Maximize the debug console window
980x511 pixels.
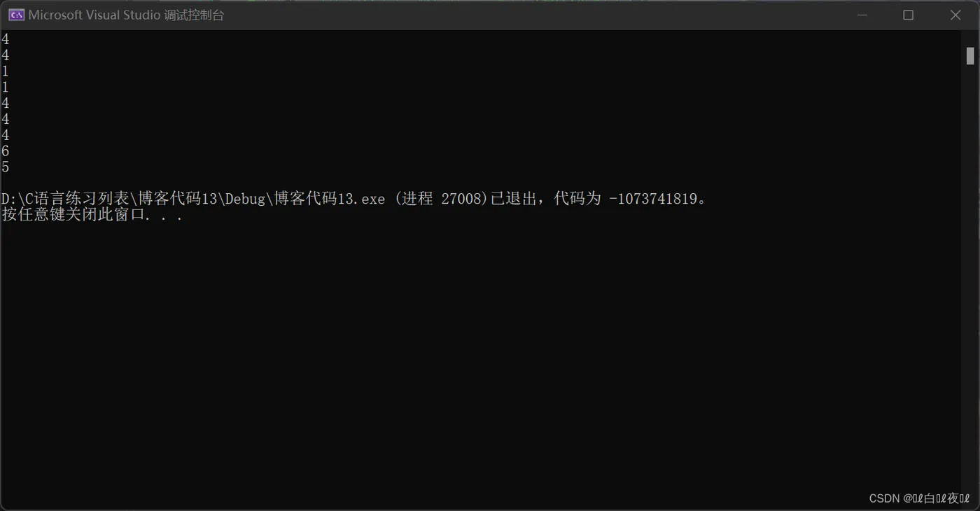pyautogui.click(x=909, y=15)
